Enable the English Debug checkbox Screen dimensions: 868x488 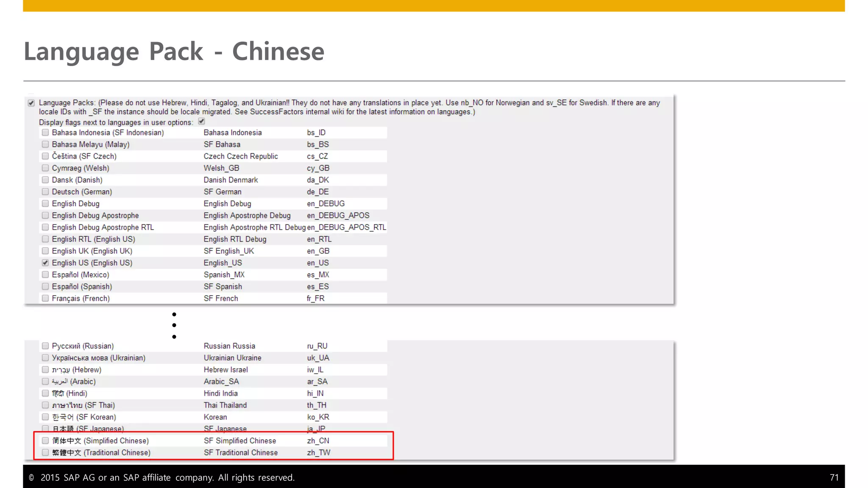pos(45,204)
